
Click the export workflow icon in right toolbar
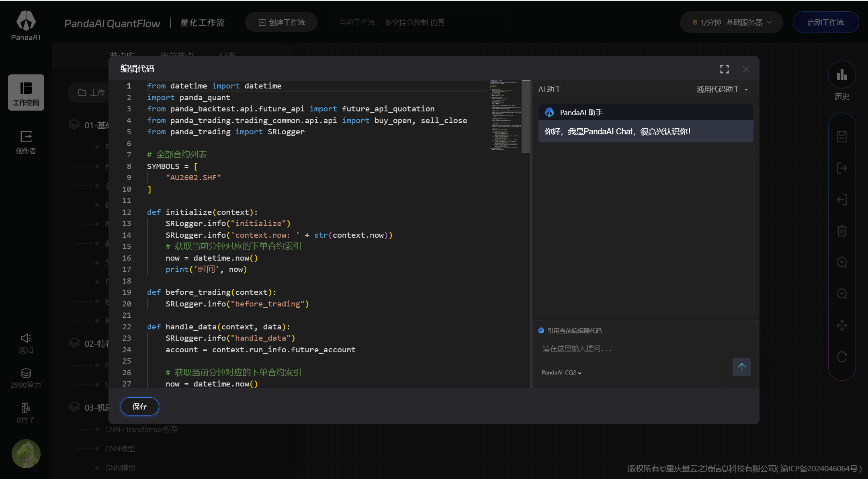(842, 168)
